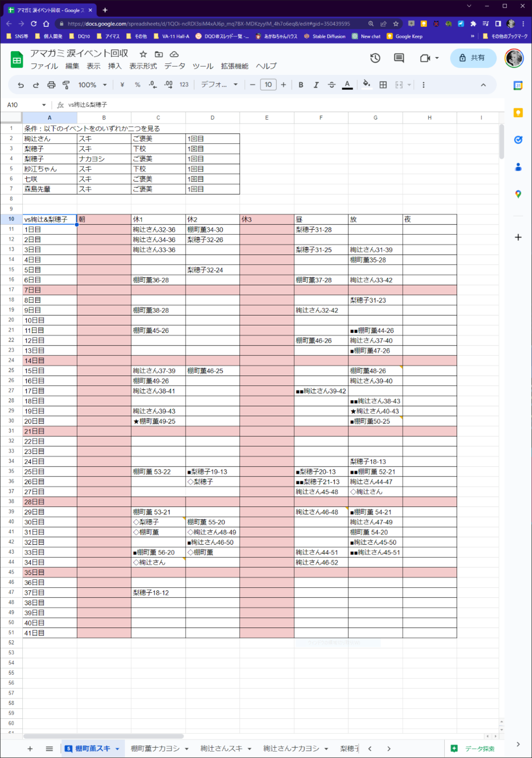
Task: Click the 共有 share button
Action: click(x=472, y=58)
